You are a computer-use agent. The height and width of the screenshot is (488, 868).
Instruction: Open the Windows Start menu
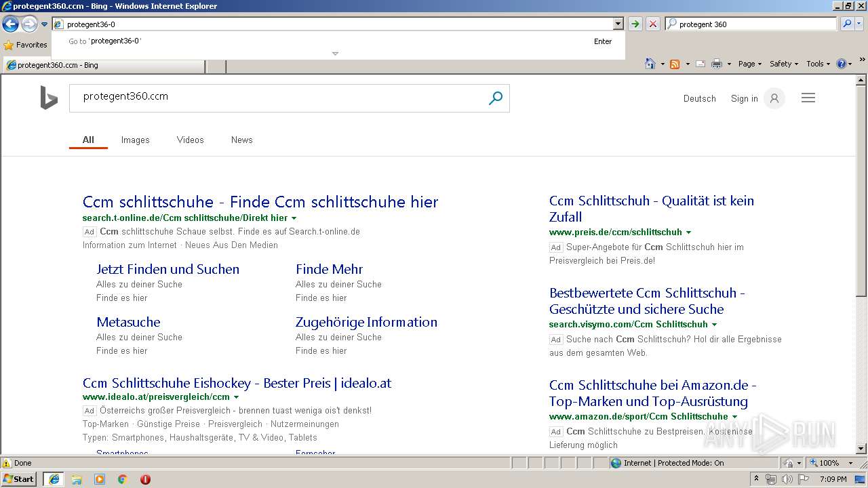pyautogui.click(x=19, y=479)
